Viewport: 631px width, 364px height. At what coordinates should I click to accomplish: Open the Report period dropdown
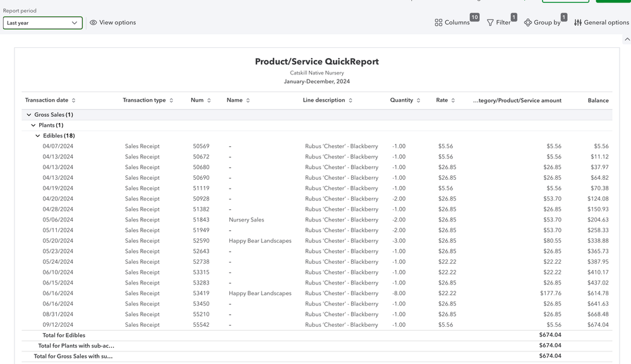(x=42, y=23)
